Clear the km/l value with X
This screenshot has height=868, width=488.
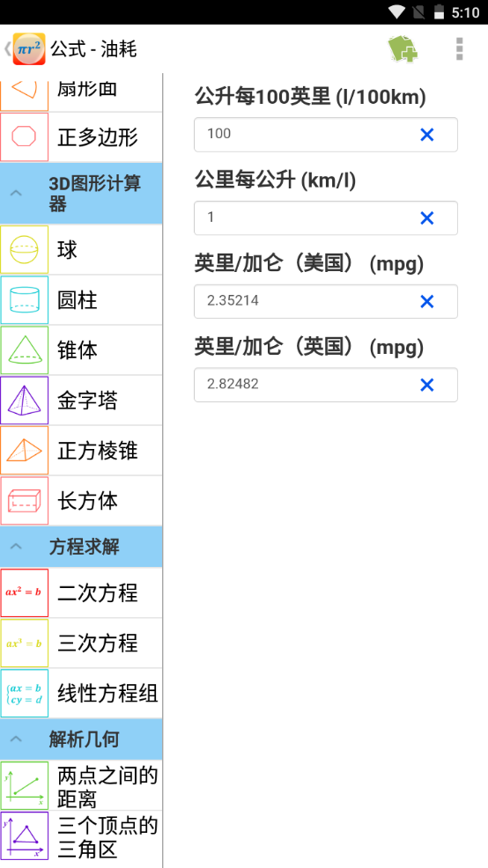pos(426,218)
